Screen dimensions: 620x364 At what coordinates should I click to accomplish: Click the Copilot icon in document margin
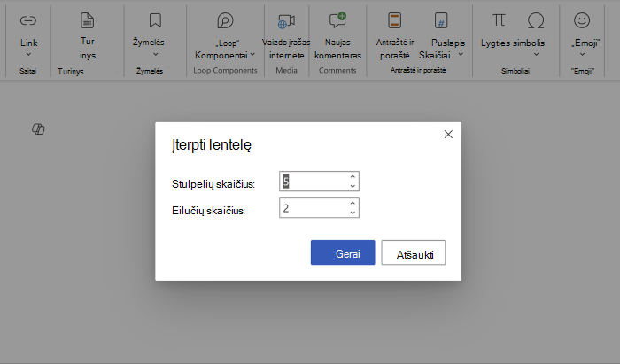pos(38,128)
